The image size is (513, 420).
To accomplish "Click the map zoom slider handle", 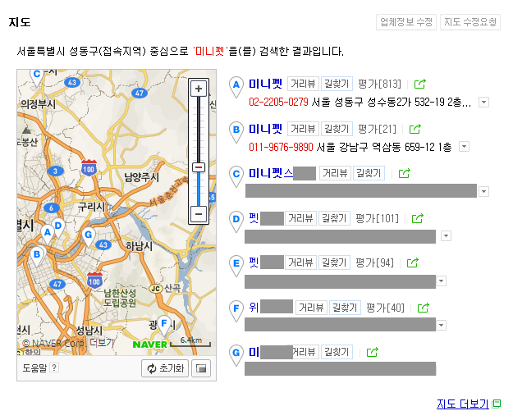I will coord(199,167).
